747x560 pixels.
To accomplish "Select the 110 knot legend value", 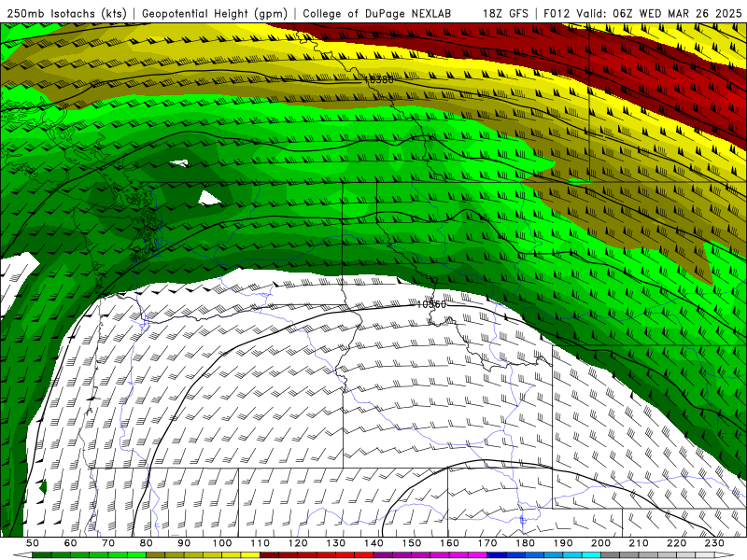I will point(261,543).
